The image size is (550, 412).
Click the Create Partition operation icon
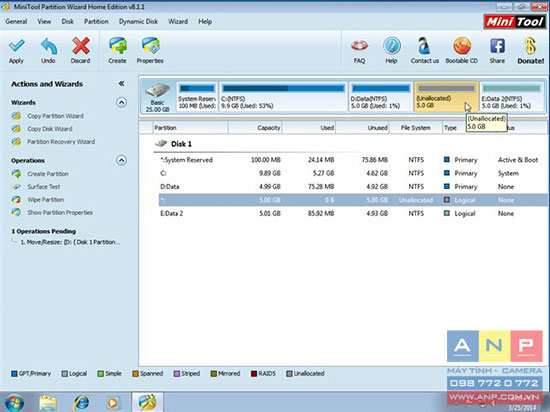pyautogui.click(x=16, y=174)
